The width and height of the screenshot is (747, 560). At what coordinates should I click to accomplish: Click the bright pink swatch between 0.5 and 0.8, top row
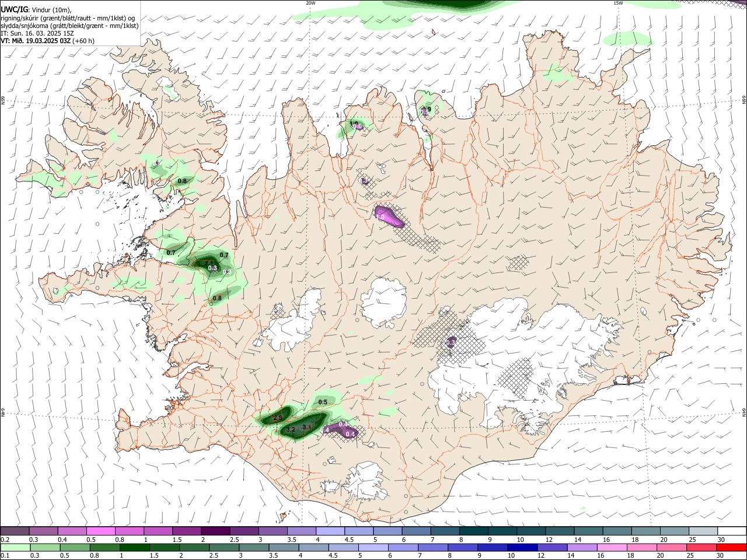pos(100,531)
